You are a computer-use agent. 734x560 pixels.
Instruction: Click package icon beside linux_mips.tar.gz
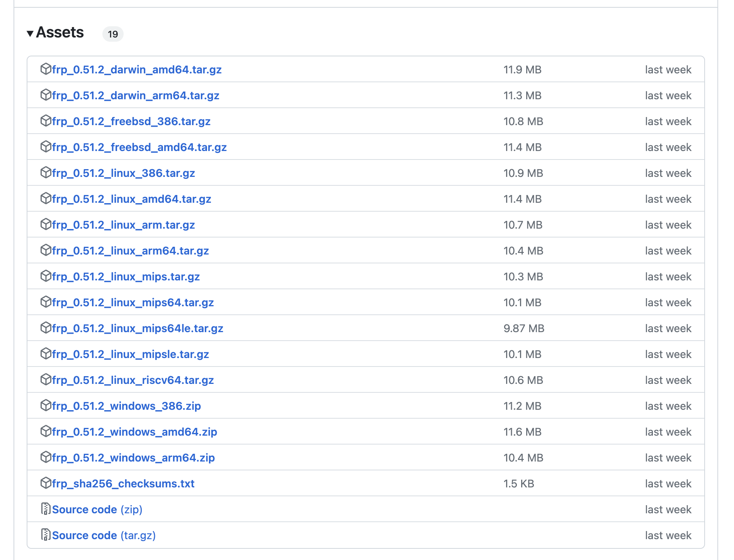46,276
